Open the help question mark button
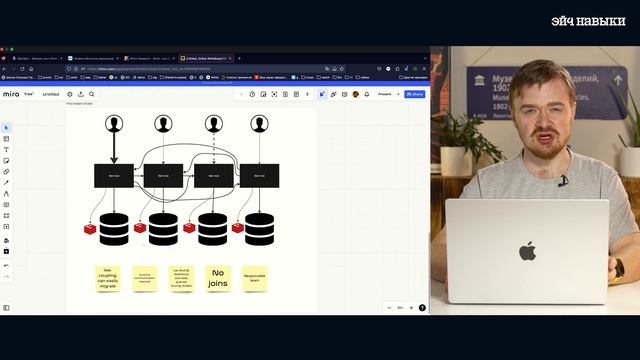The height and width of the screenshot is (360, 640). point(422,308)
